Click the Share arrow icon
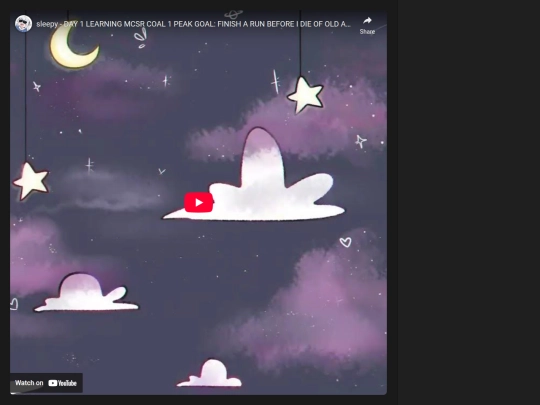 point(367,21)
